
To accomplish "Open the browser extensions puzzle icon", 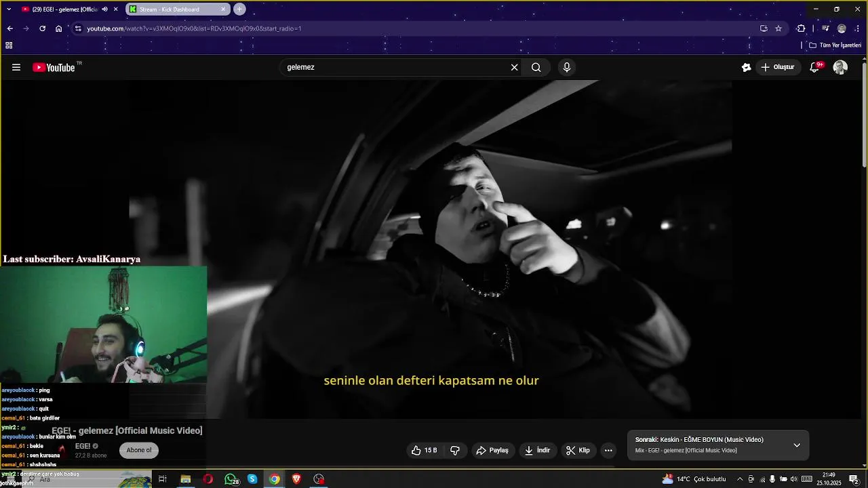I will coord(801,28).
